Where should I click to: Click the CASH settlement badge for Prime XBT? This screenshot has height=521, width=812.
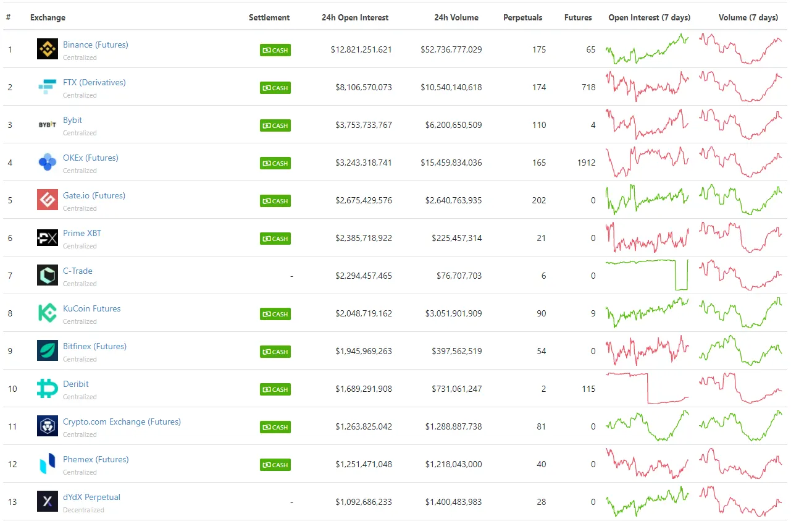275,239
